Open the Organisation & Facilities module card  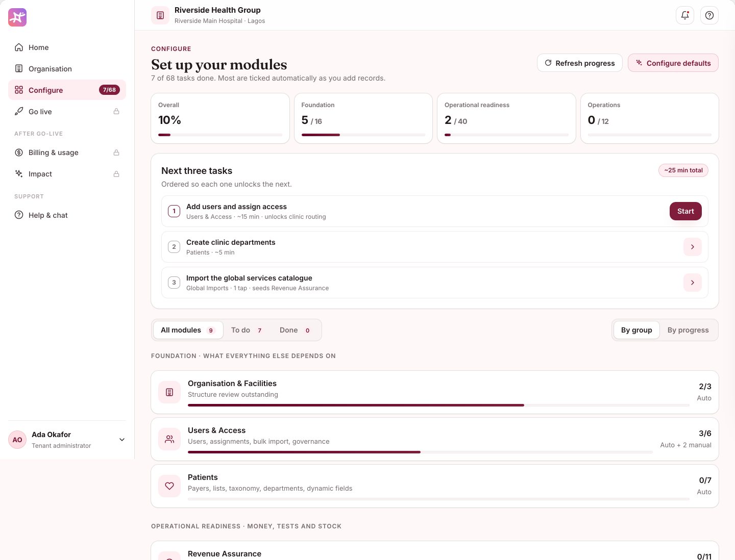[x=435, y=392]
